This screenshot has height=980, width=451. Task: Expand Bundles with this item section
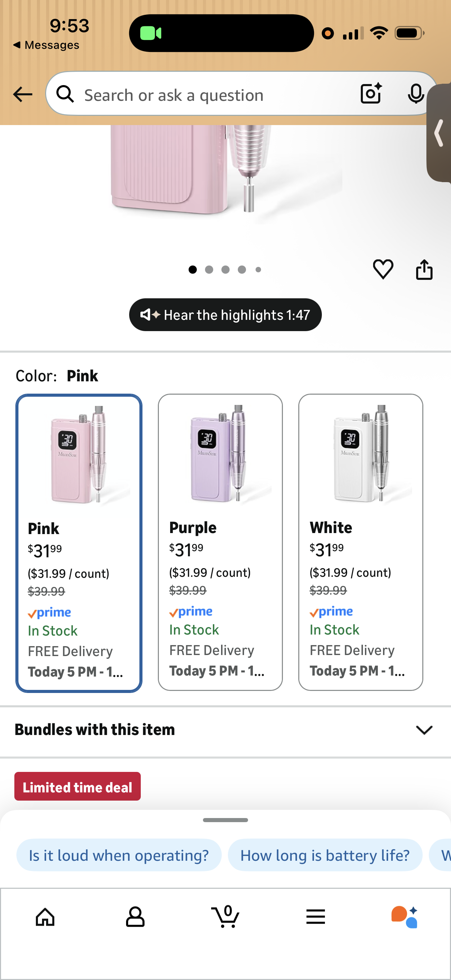(x=225, y=730)
